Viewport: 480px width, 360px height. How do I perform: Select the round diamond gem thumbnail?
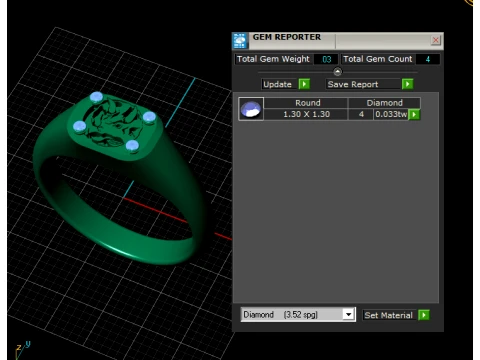coord(251,109)
